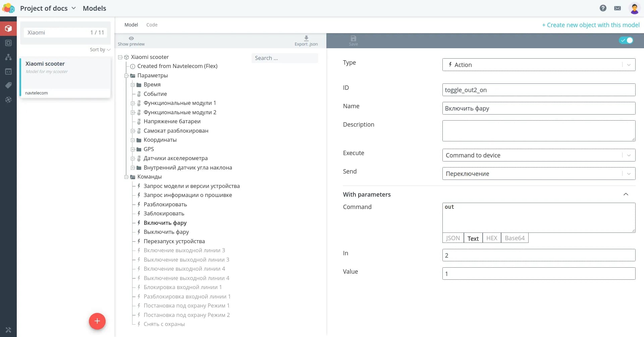Open the Models cube sidebar icon
This screenshot has width=644, height=337.
pos(8,28)
